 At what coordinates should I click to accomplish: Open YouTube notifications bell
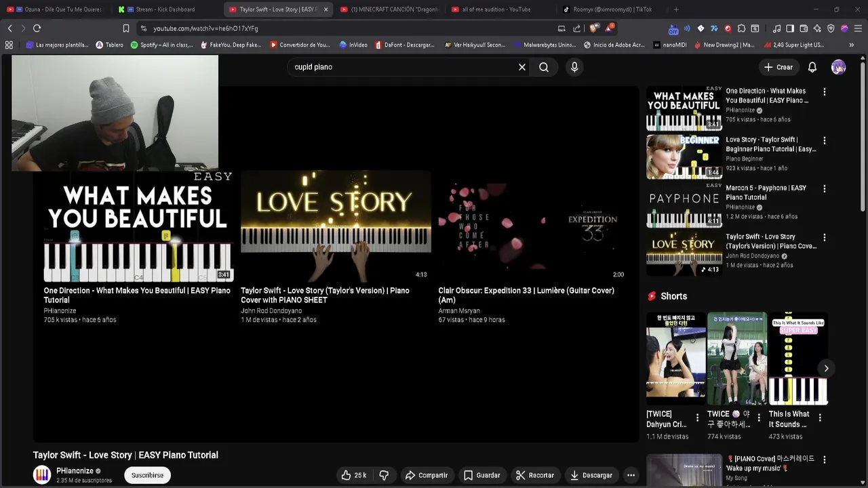point(812,67)
